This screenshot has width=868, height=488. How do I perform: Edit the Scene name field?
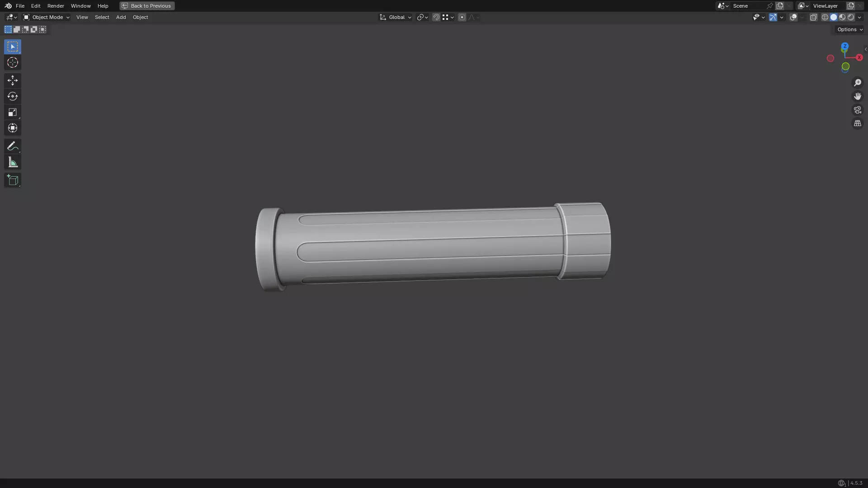click(748, 6)
